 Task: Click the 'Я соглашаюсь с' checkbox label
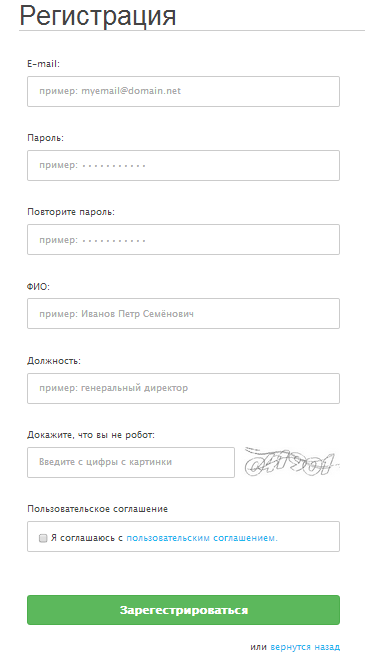coord(87,538)
